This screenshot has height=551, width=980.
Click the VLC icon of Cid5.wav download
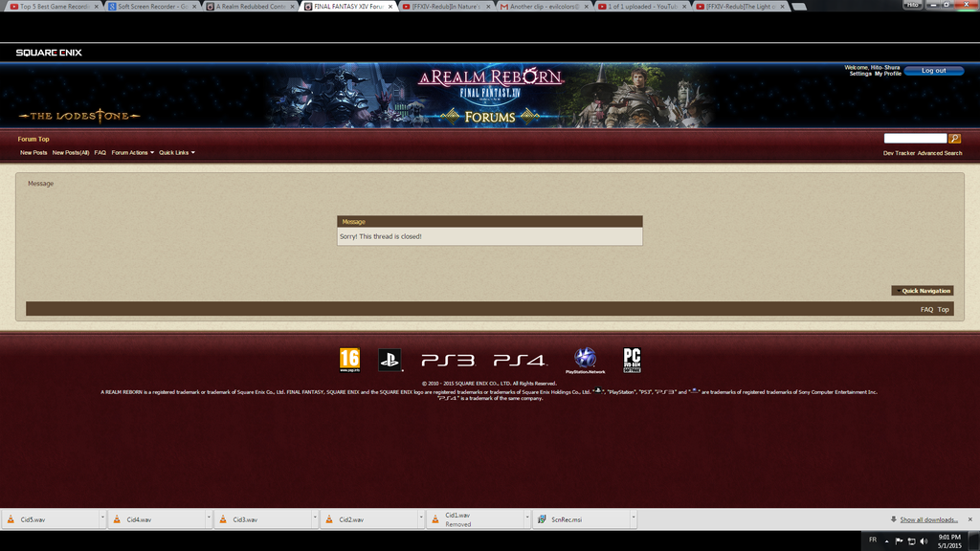11,519
